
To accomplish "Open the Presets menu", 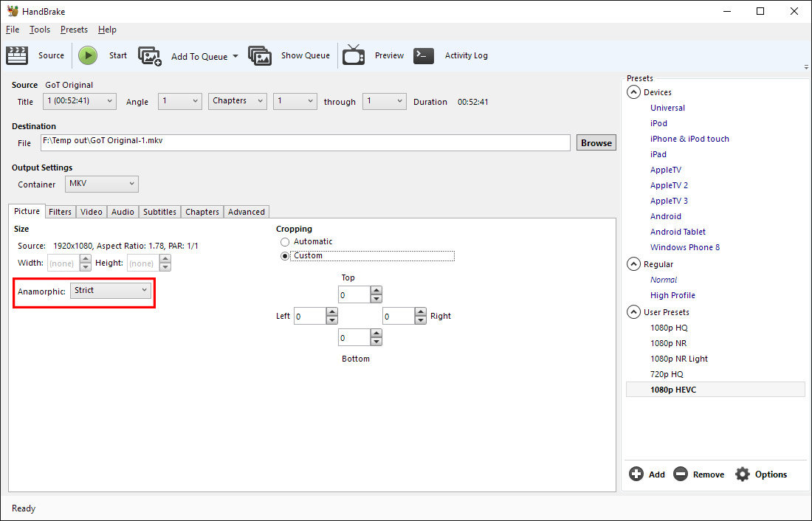I will [74, 30].
